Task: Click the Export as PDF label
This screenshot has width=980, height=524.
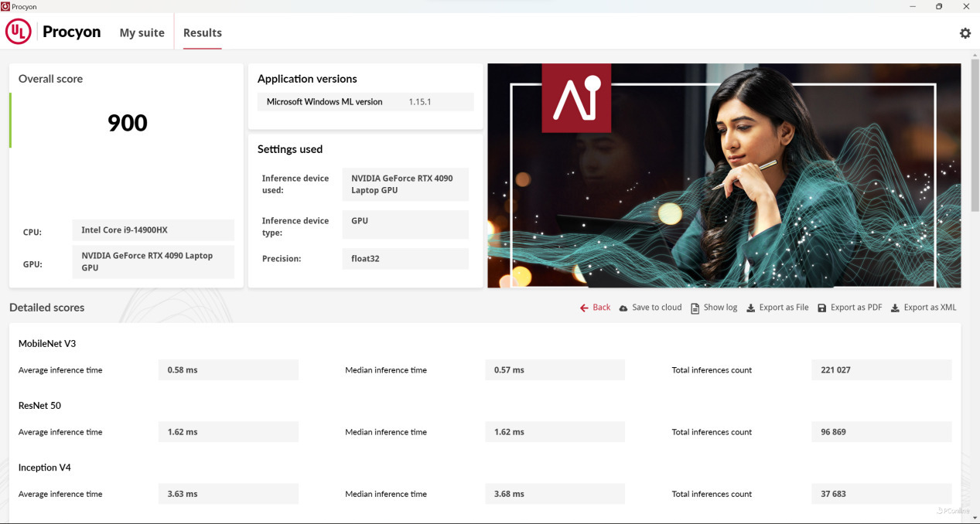Action: pos(855,308)
